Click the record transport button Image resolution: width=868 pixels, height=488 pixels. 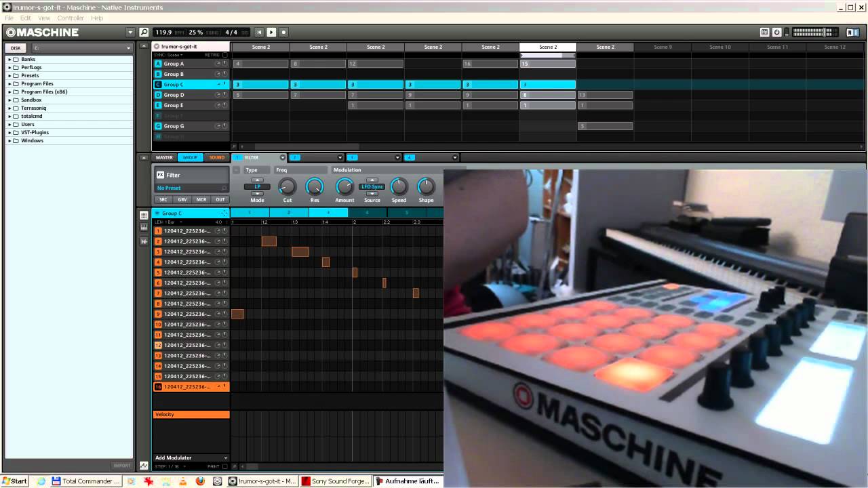pyautogui.click(x=283, y=32)
